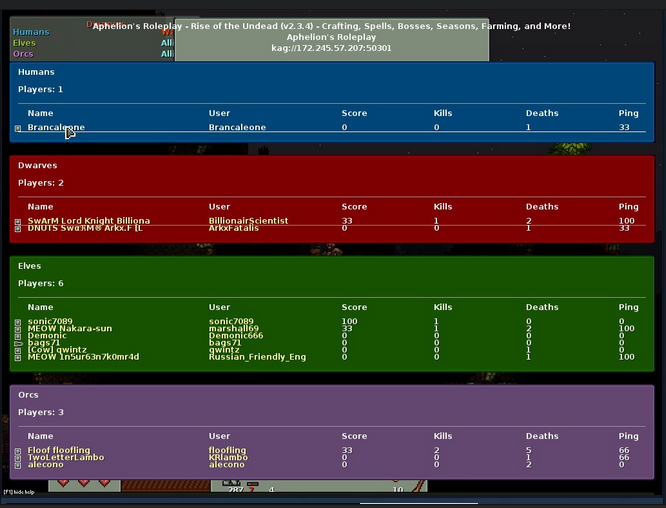
Task: Click the Orcs team panel title
Action: pyautogui.click(x=28, y=395)
